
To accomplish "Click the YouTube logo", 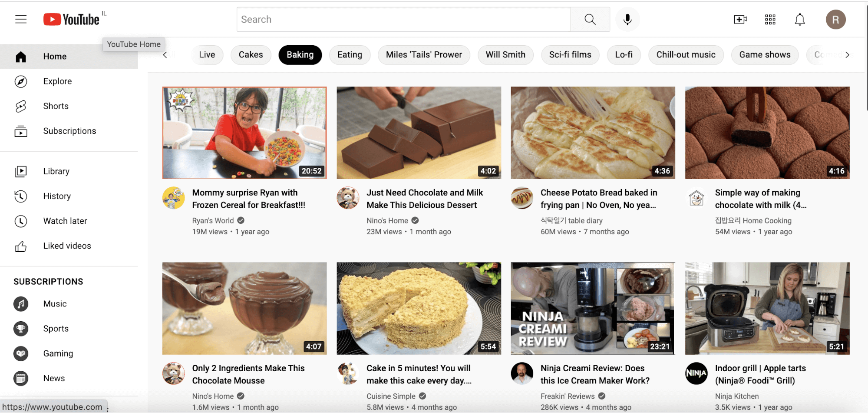I will coord(72,20).
